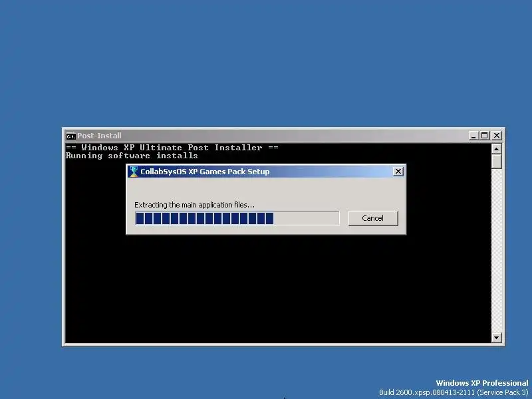Click the "Running software installs" console line
The height and width of the screenshot is (399, 532).
(132, 156)
